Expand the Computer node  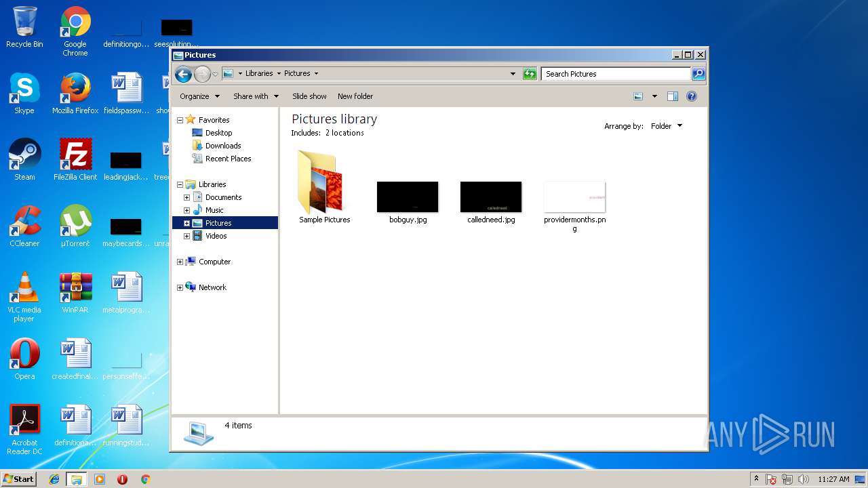click(180, 262)
